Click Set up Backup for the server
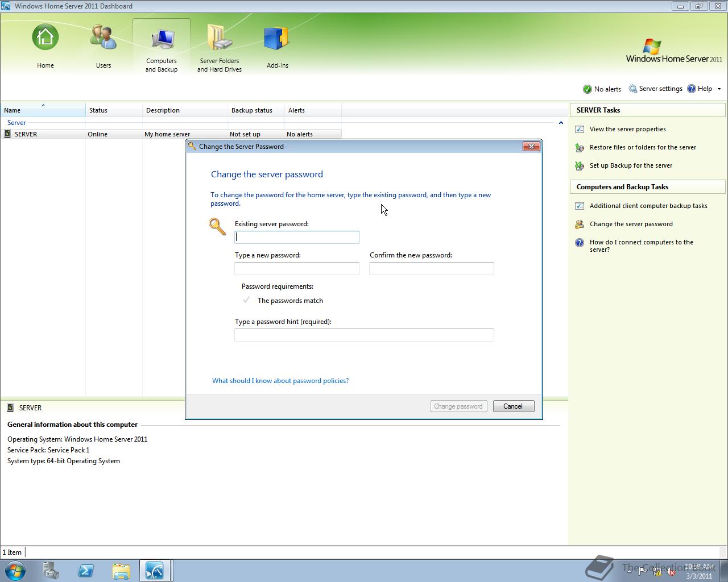Screen dimensions: 728x582 tap(631, 165)
